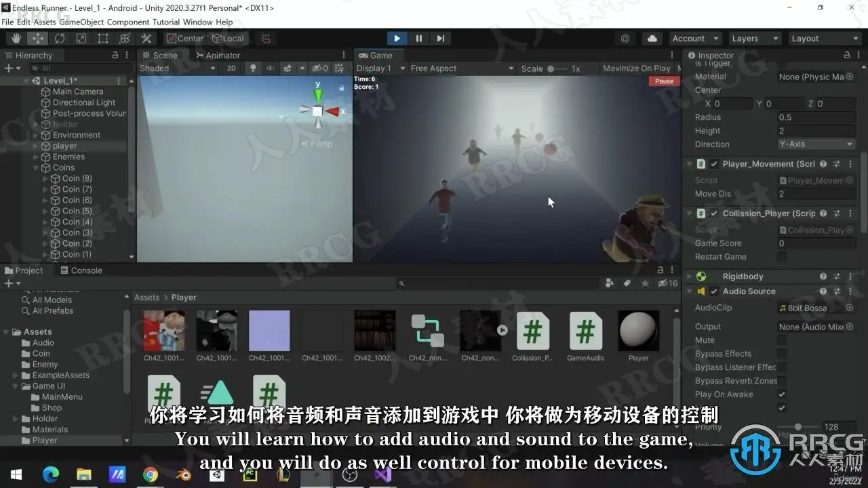Toggle the grid snapping toolbar icon
This screenshot has height=488, width=868.
266,39
